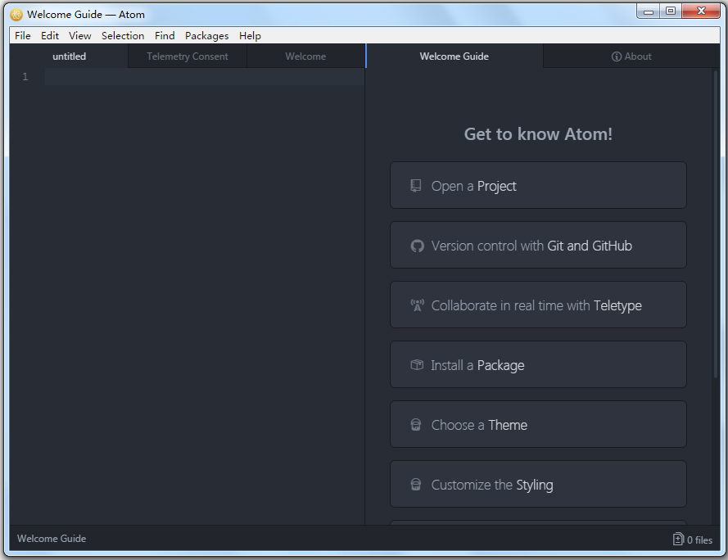Expand the Install a Package card
Image resolution: width=728 pixels, height=560 pixels.
(x=538, y=364)
